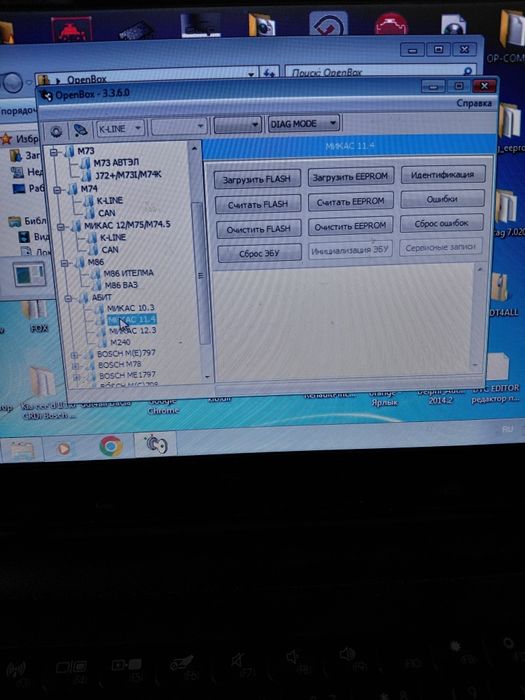Collapse the M74 tree node
The width and height of the screenshot is (525, 700).
pyautogui.click(x=57, y=190)
